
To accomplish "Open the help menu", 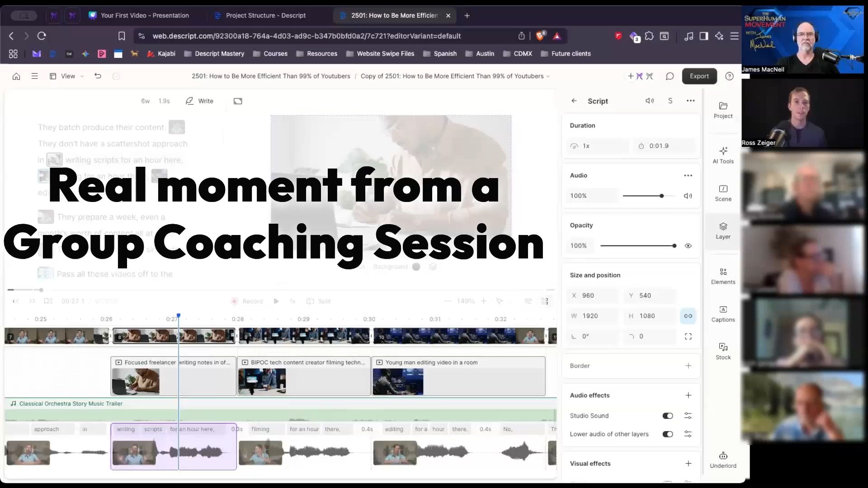I will [729, 76].
